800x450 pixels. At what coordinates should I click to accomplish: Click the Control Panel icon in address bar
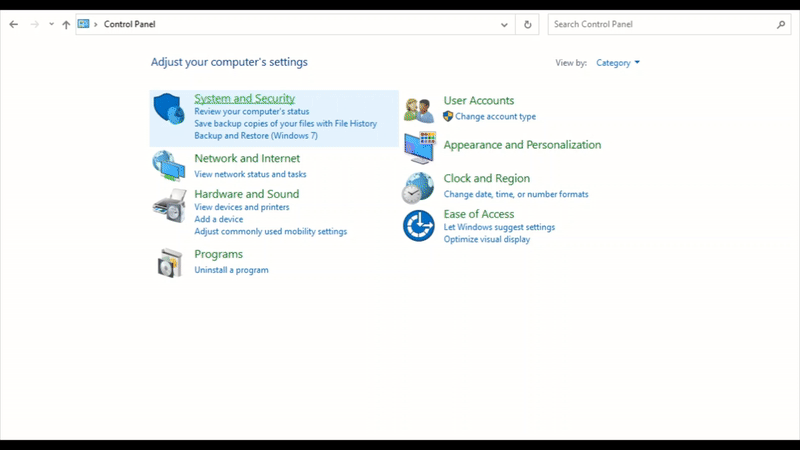point(84,23)
